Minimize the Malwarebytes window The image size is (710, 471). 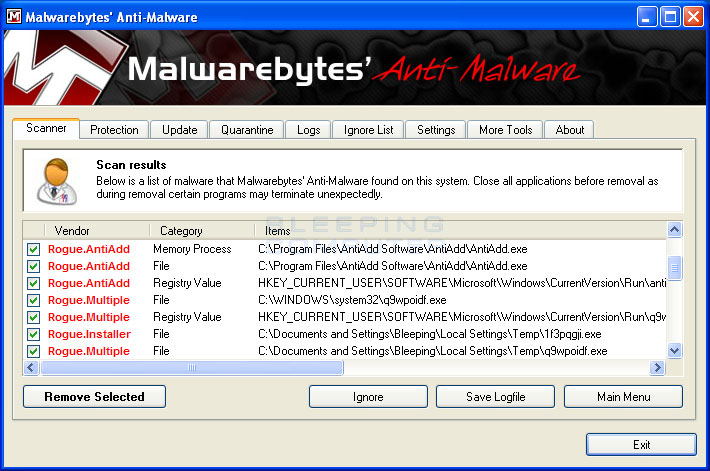[x=647, y=17]
